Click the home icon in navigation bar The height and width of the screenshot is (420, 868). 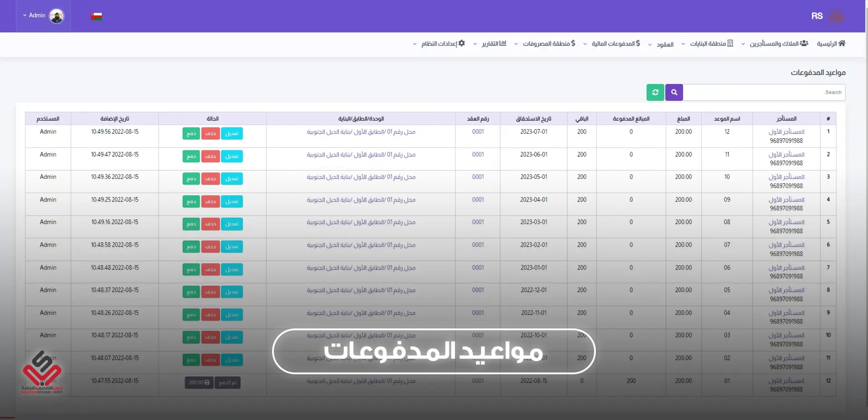click(x=842, y=43)
